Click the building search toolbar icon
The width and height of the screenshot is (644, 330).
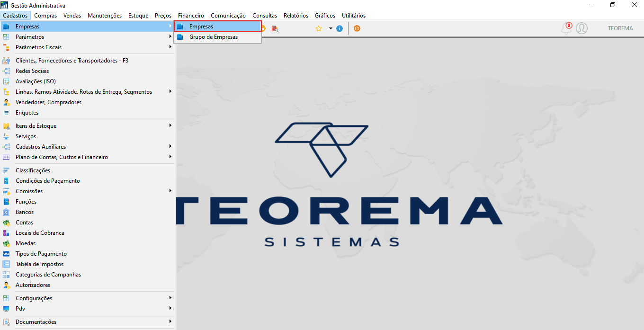(x=275, y=28)
